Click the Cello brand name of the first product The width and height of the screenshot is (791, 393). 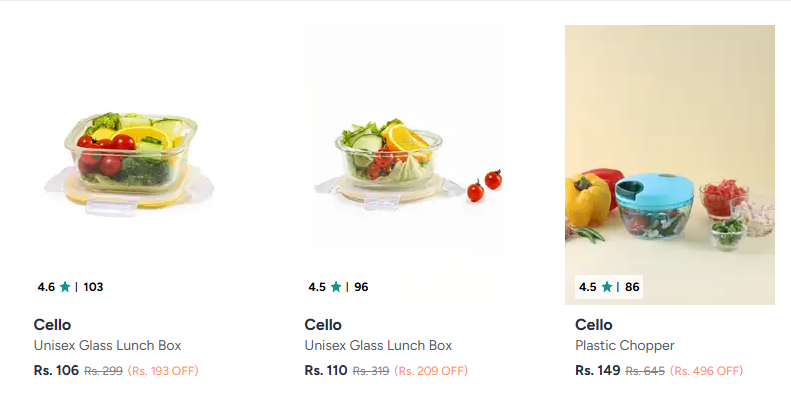[52, 324]
